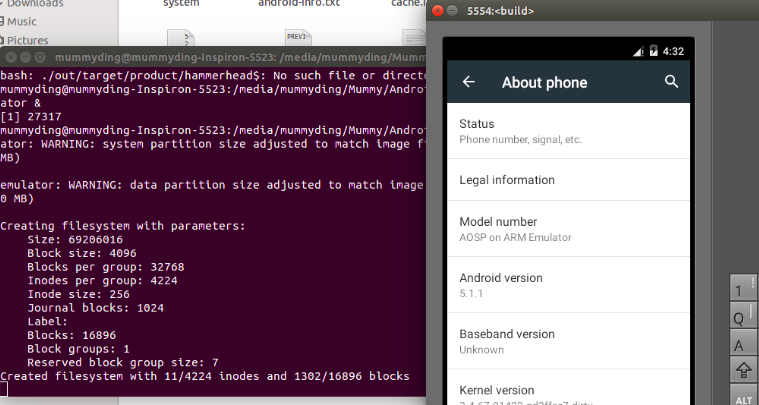Open search in About phone header
Viewport: 759px width, 405px height.
[x=671, y=81]
